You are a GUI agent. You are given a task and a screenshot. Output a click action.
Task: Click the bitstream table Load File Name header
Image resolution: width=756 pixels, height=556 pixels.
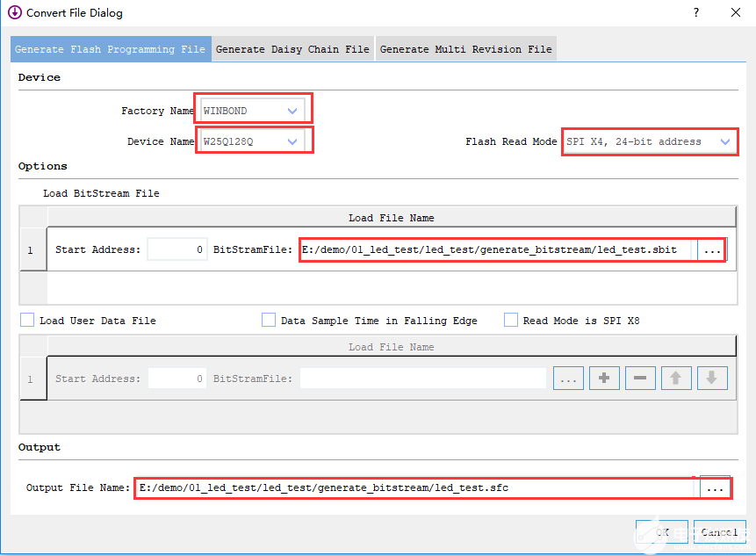click(x=392, y=218)
